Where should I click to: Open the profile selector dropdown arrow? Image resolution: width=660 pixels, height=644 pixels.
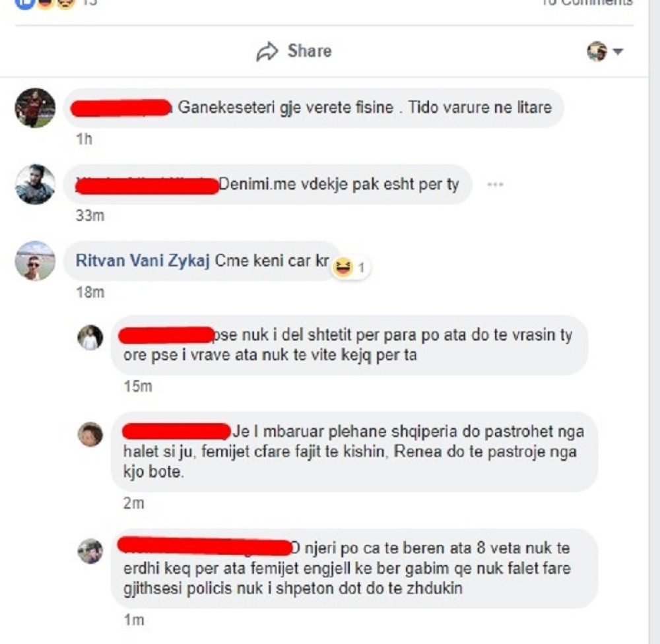[x=618, y=51]
